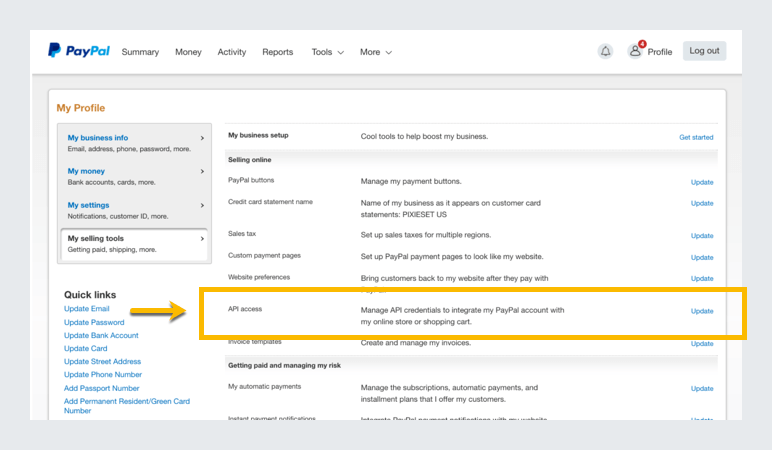
Task: Click the Profile avatar icon
Action: coord(635,51)
